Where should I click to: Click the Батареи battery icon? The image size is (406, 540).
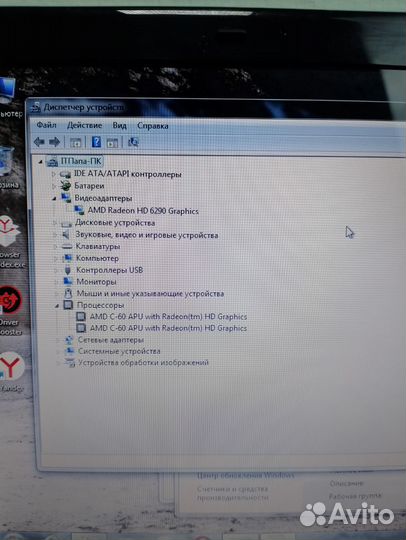(65, 186)
